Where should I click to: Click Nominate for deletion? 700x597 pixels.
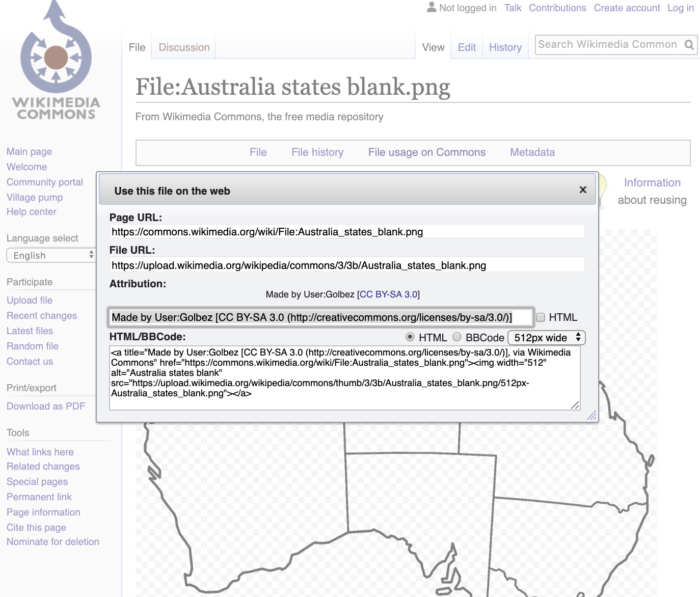[53, 541]
